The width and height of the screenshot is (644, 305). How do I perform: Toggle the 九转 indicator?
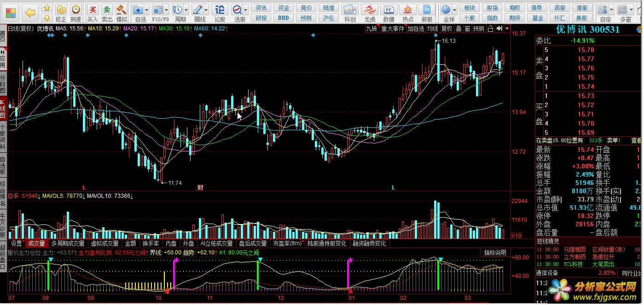click(x=371, y=29)
